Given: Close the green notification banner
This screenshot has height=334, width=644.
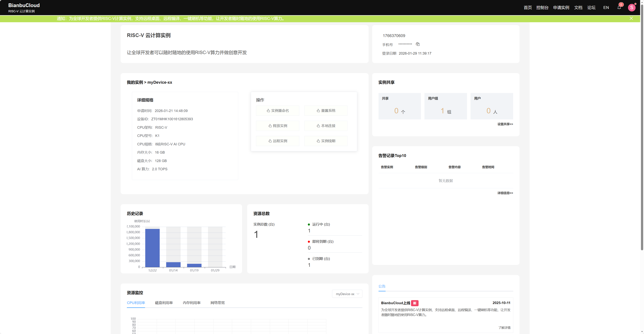Looking at the screenshot, I should tap(631, 19).
